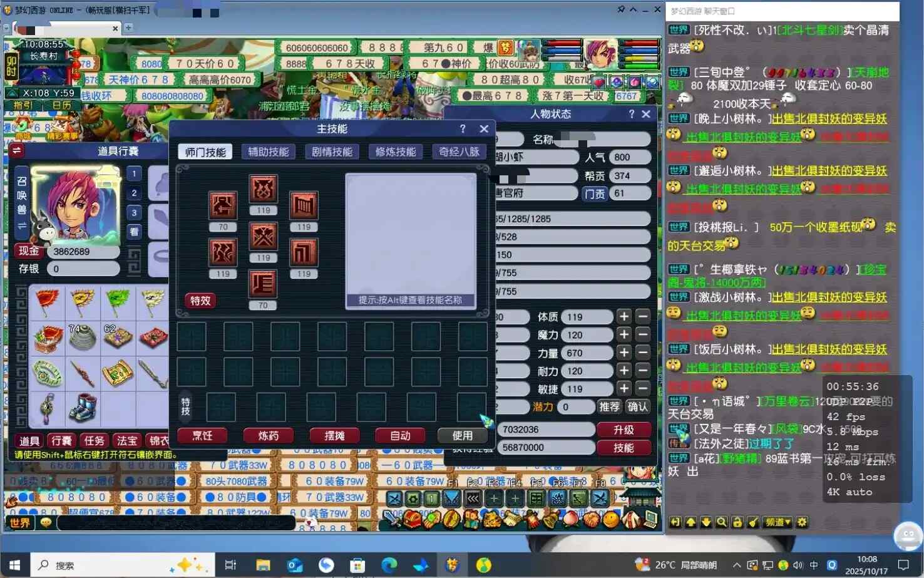Screen dimensions: 924x578
Task: Select the pendant charm item in inventory
Action: (48, 408)
